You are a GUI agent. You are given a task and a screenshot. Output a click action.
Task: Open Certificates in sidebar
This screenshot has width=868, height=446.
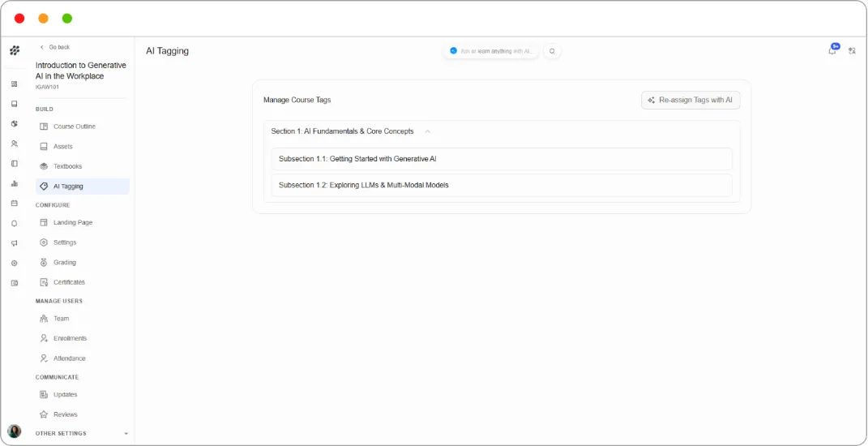click(x=83, y=282)
